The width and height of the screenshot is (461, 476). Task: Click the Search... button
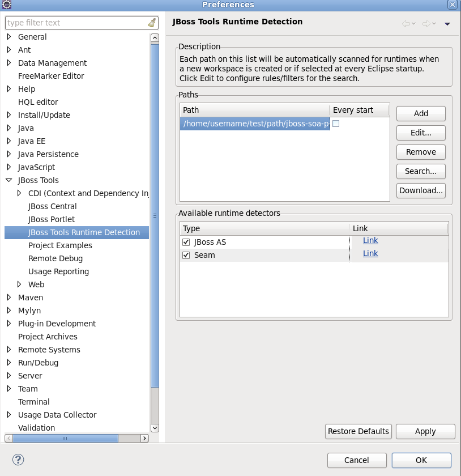(421, 172)
